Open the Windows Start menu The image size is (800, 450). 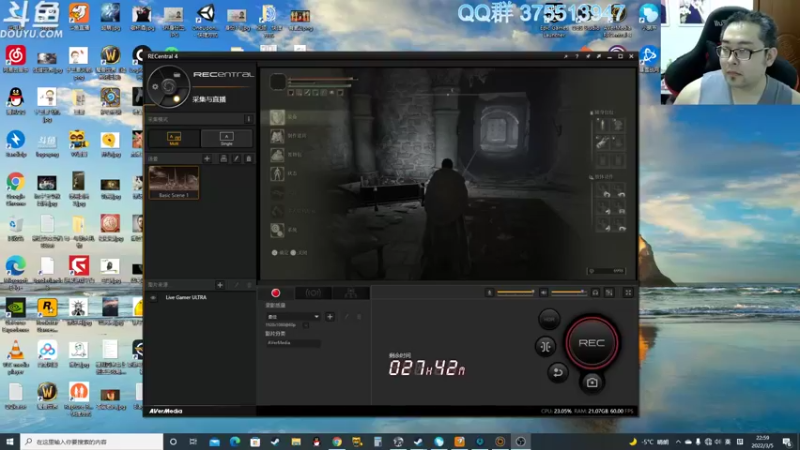[9, 441]
